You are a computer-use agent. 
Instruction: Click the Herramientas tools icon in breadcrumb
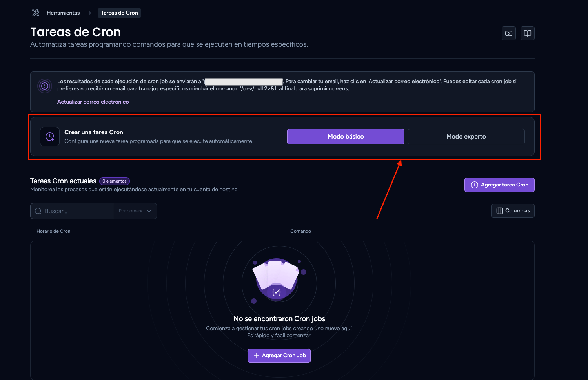(x=36, y=13)
